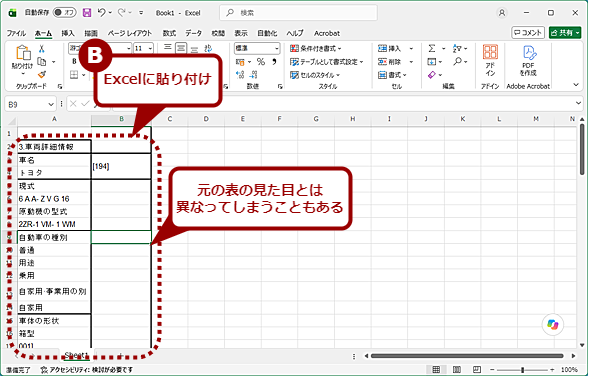Screen dimensions: 589x377
Task: Open the 挿入 ribbon tab
Action: pyautogui.click(x=68, y=33)
